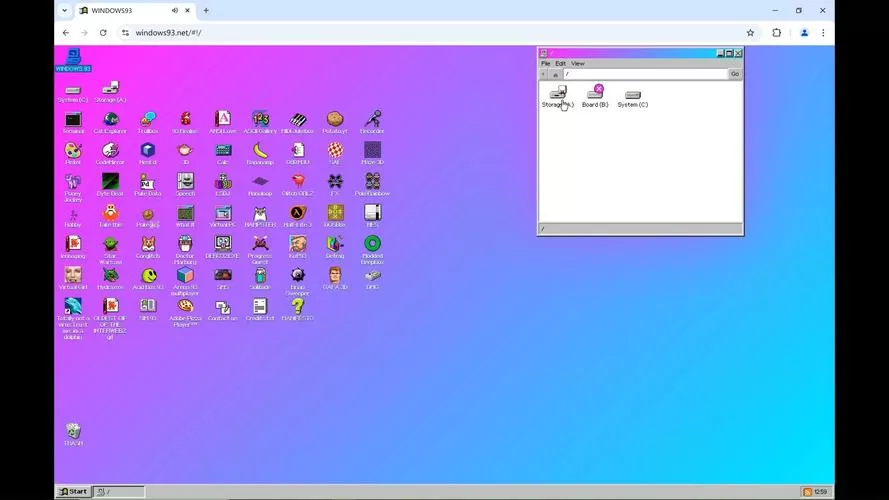Click the explorer up-folder button

click(556, 74)
